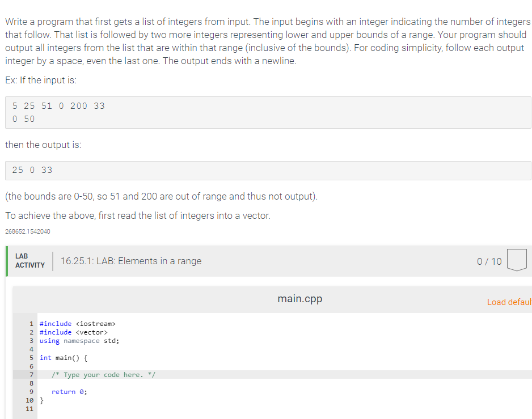532x419 pixels.
Task: Click the shield badge icon beside the 0/10 score
Action: (x=518, y=260)
